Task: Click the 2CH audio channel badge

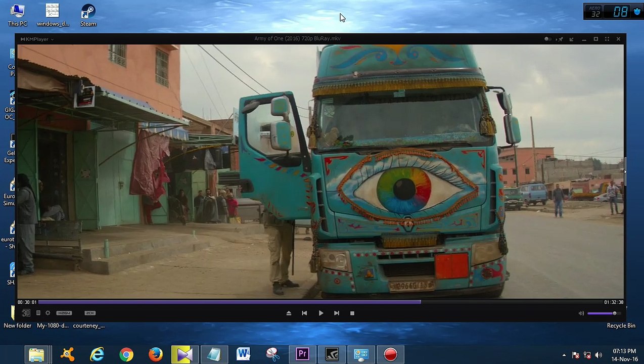Action: click(90, 313)
